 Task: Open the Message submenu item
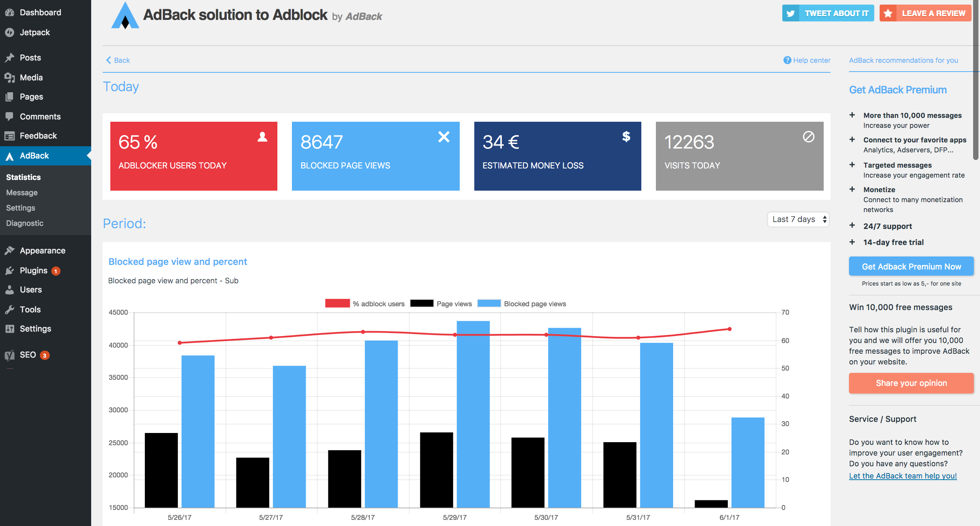[22, 193]
